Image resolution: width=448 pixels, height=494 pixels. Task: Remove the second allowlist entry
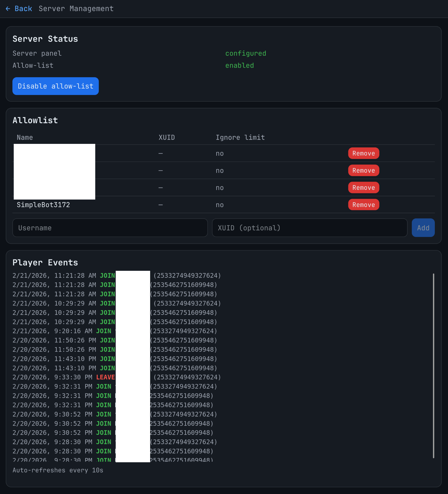point(363,170)
